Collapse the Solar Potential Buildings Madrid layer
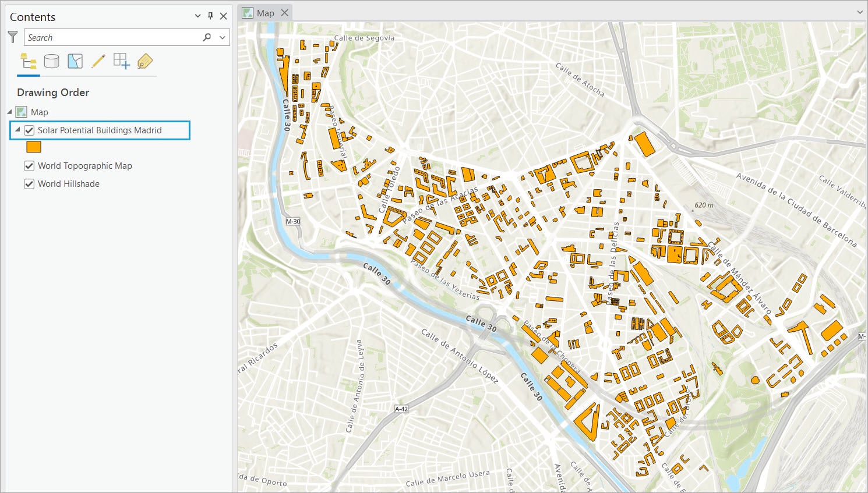 (x=17, y=130)
